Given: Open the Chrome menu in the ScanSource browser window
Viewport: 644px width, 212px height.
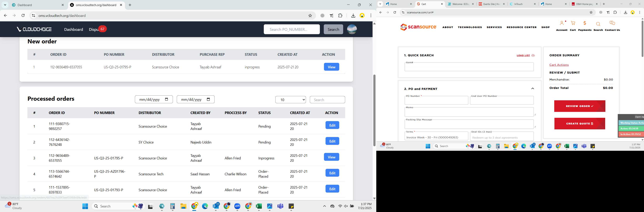Looking at the screenshot, I should click(639, 12).
